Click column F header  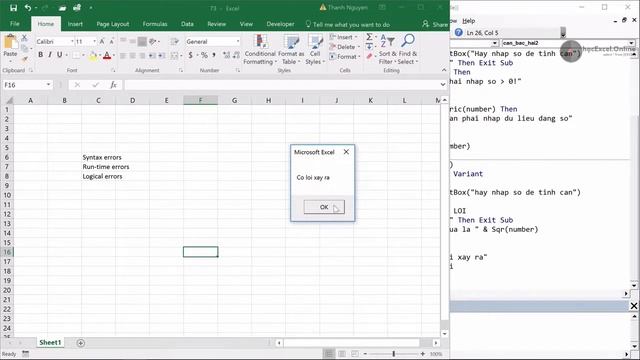point(200,100)
